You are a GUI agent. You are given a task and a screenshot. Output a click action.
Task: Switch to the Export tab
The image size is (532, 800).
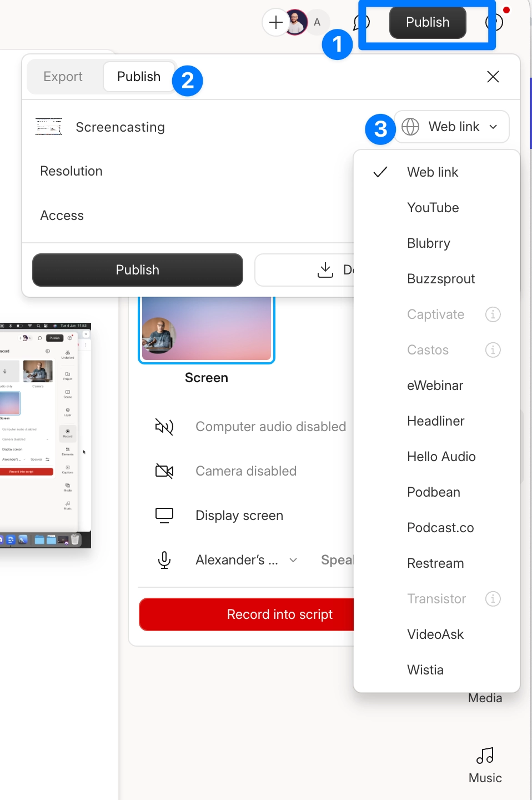click(x=63, y=77)
